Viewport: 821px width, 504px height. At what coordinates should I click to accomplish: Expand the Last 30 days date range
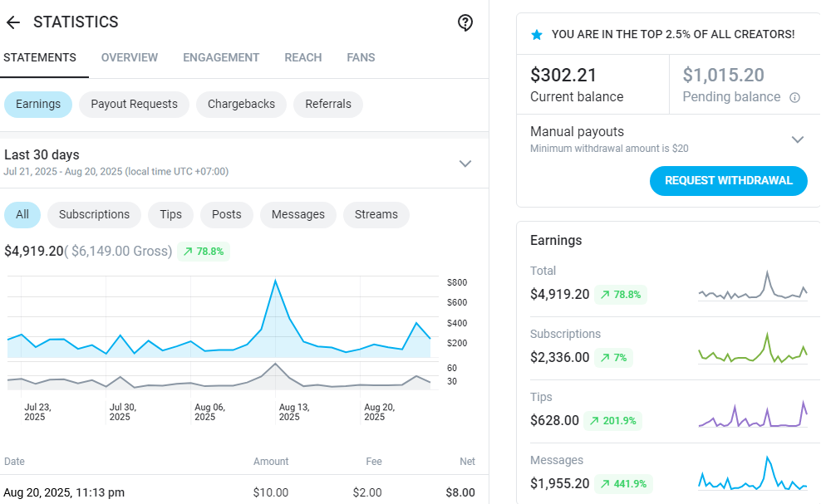[x=465, y=163]
